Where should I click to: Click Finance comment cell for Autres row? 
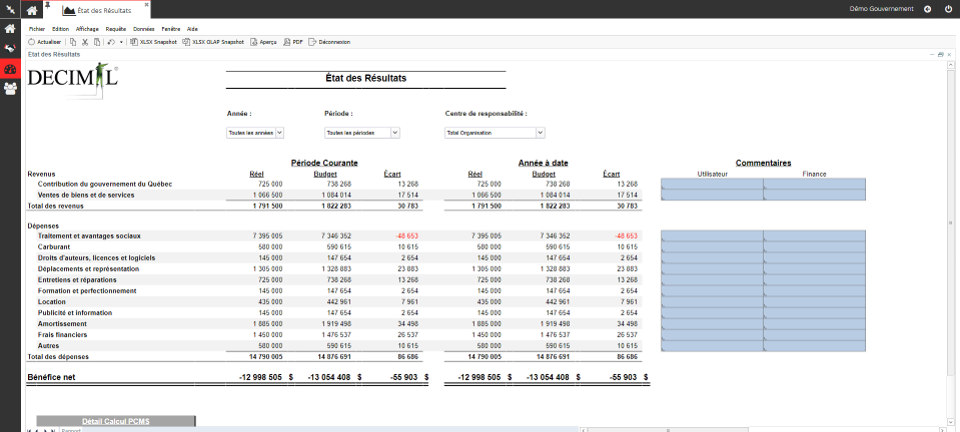815,346
